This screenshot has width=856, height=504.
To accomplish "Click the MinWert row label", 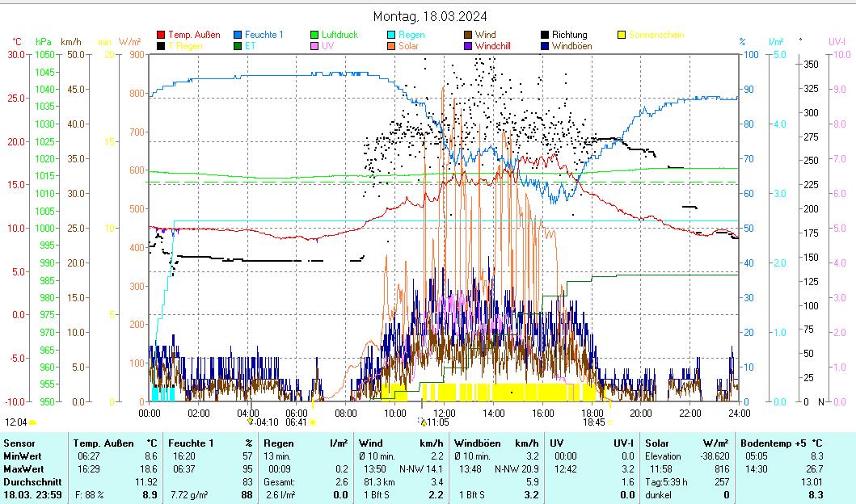I will click(23, 456).
